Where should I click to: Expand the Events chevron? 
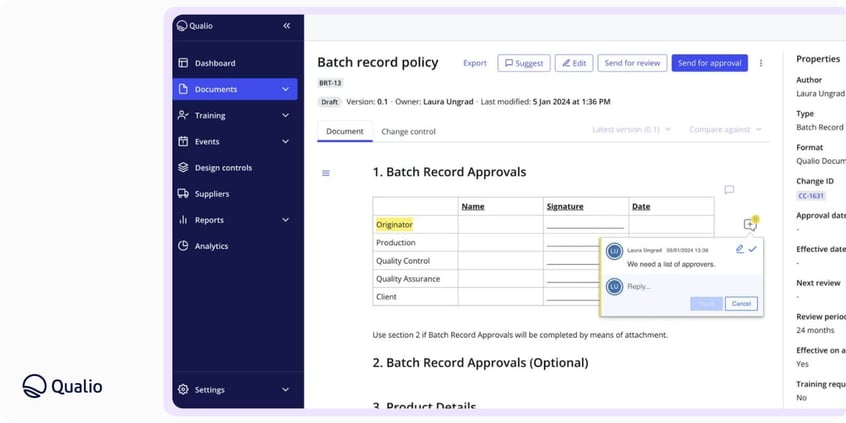[x=285, y=141]
